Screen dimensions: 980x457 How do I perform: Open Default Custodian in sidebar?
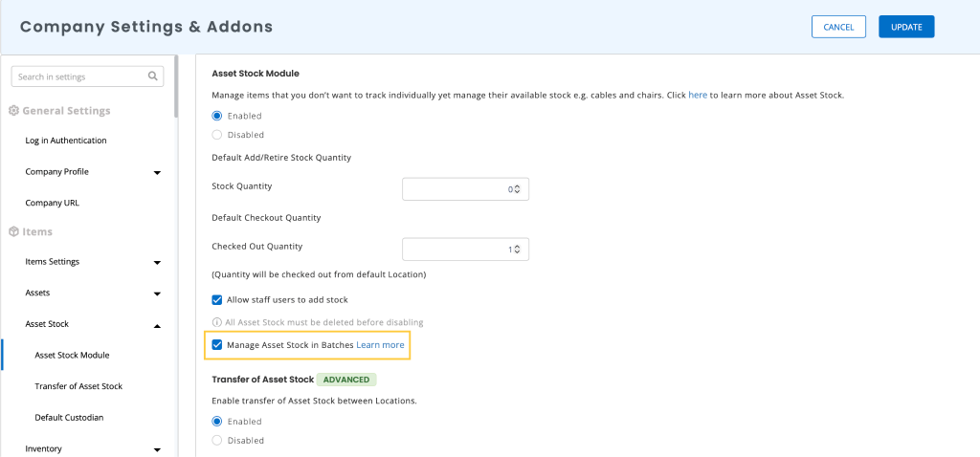[69, 418]
